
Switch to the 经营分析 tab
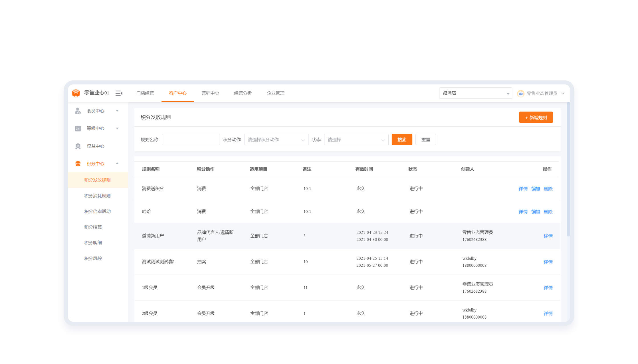pos(243,93)
